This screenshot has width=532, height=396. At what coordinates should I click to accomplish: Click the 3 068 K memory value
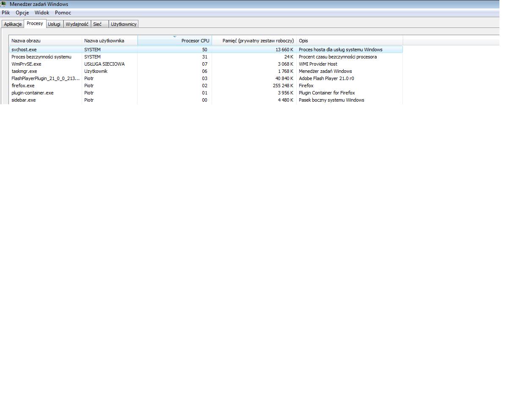286,64
